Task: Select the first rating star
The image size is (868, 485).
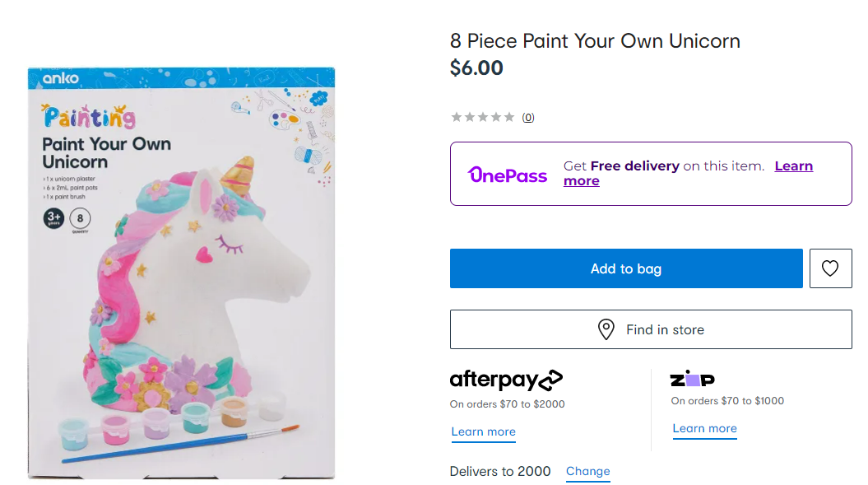Action: click(x=457, y=117)
